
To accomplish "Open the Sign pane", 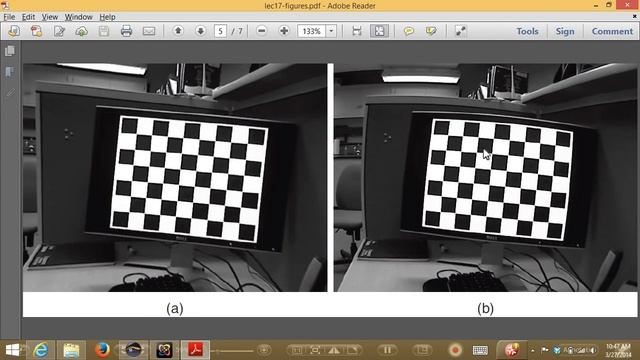I will [x=565, y=31].
